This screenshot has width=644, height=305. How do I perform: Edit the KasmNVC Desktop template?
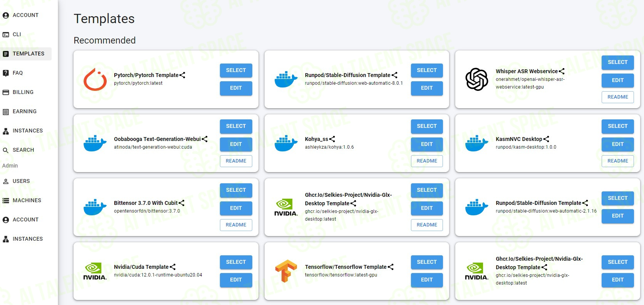tap(618, 144)
